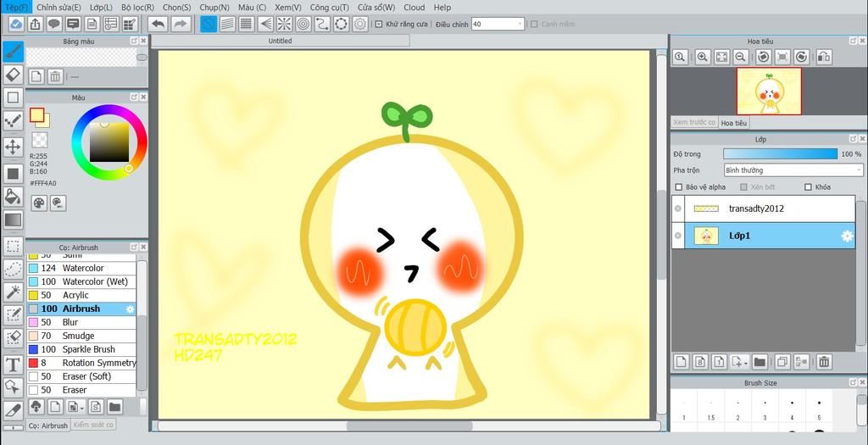868x445 pixels.
Task: Open Lớp1 layer settings gear
Action: [847, 236]
